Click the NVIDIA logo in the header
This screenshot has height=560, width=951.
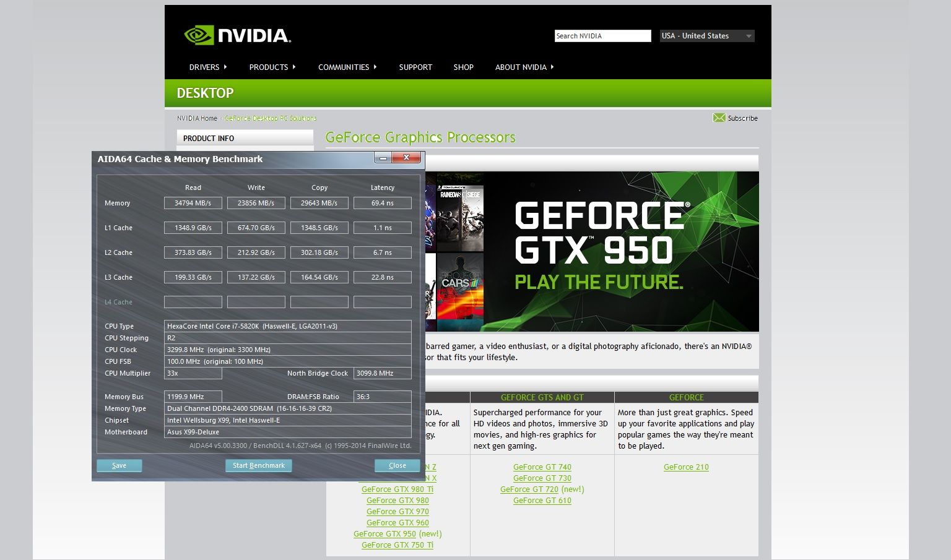click(x=238, y=35)
